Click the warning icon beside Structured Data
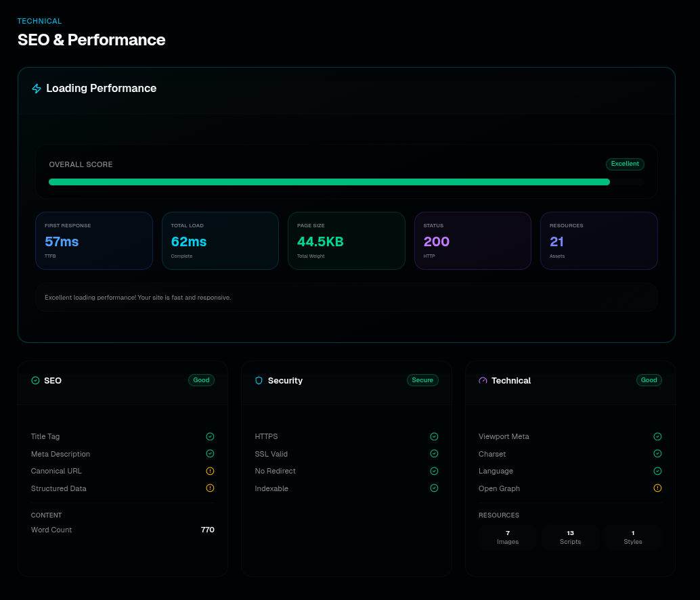This screenshot has width=700, height=600. (x=210, y=488)
